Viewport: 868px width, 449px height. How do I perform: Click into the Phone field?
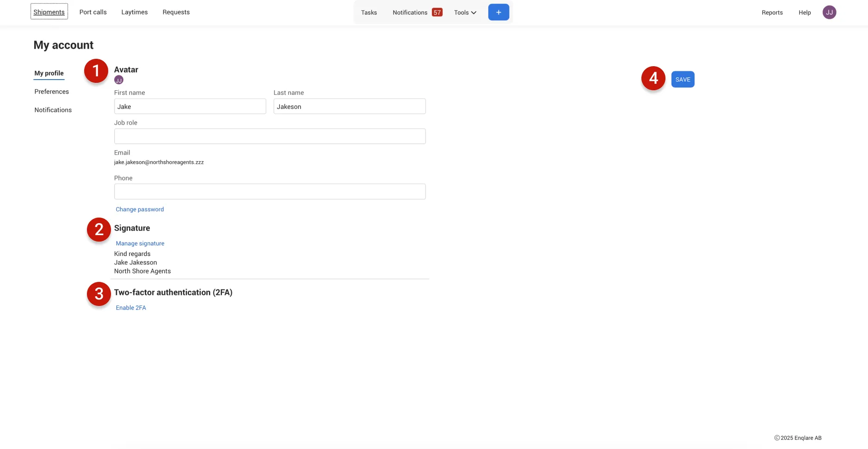coord(270,192)
